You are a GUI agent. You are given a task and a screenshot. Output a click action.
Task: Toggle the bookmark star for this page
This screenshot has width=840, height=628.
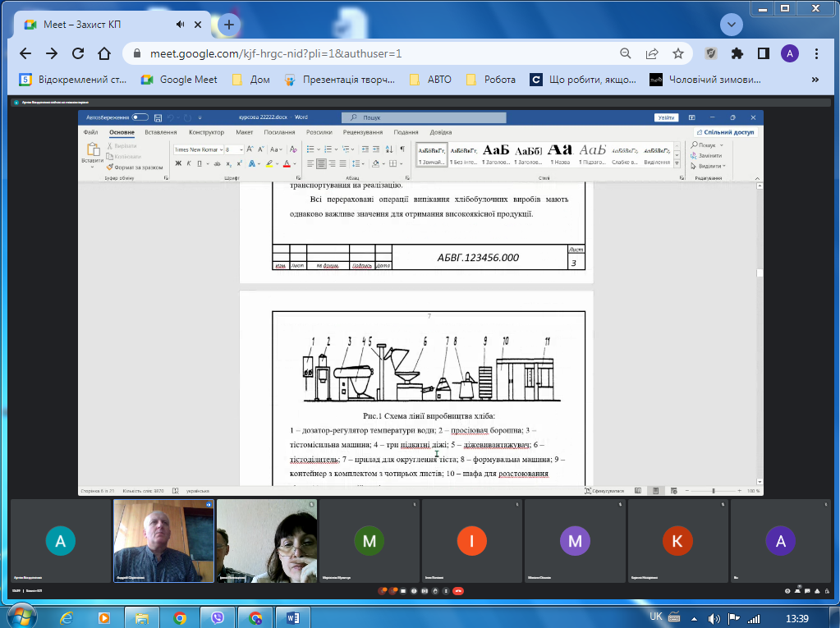[678, 53]
